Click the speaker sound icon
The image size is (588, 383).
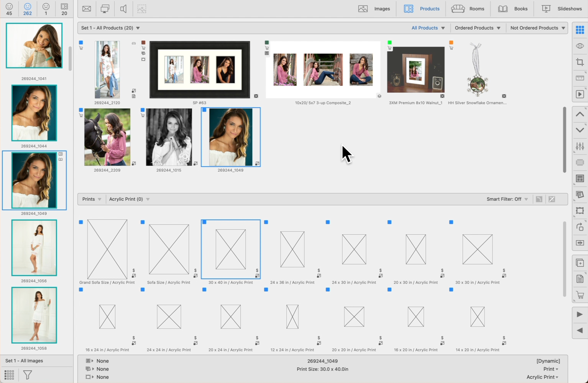coord(123,9)
